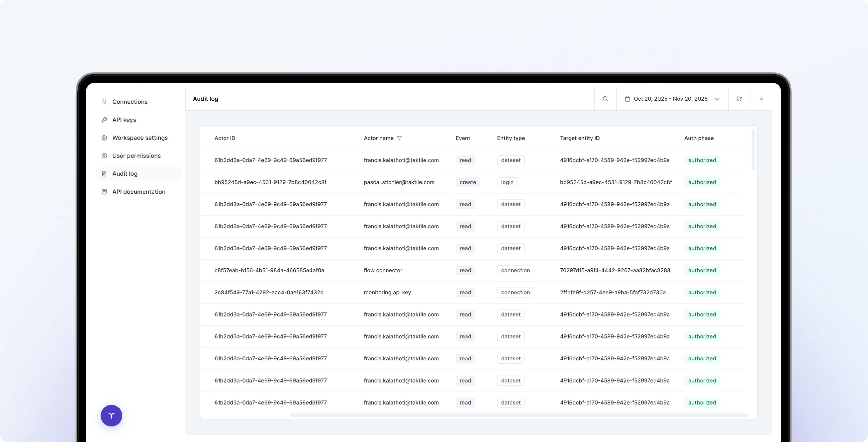Open the calendar icon in date selector
This screenshot has height=442, width=868.
tap(627, 99)
